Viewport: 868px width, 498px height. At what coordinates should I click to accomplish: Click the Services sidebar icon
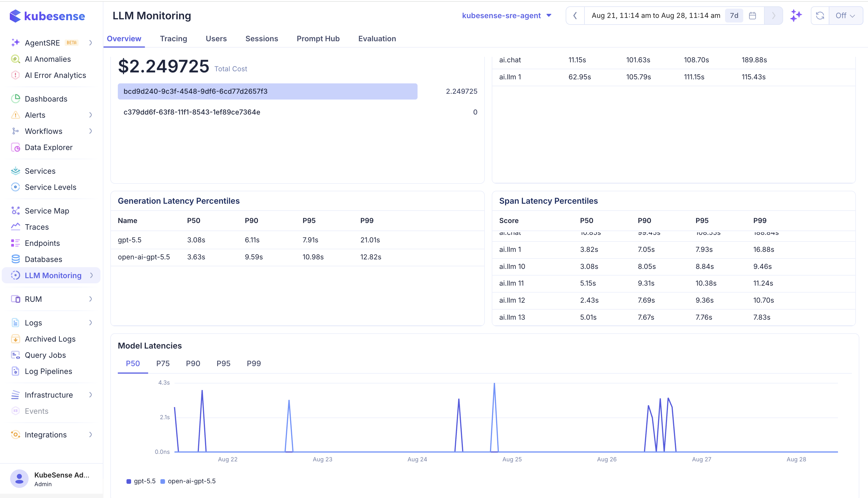pos(15,171)
